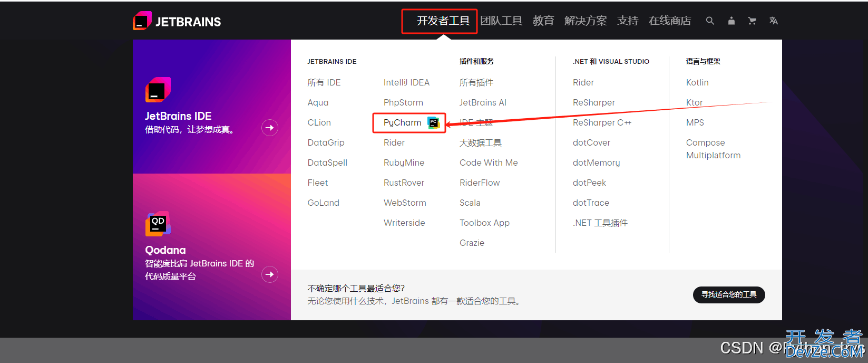Open the JetBrains AI link
868x363 pixels.
point(483,102)
